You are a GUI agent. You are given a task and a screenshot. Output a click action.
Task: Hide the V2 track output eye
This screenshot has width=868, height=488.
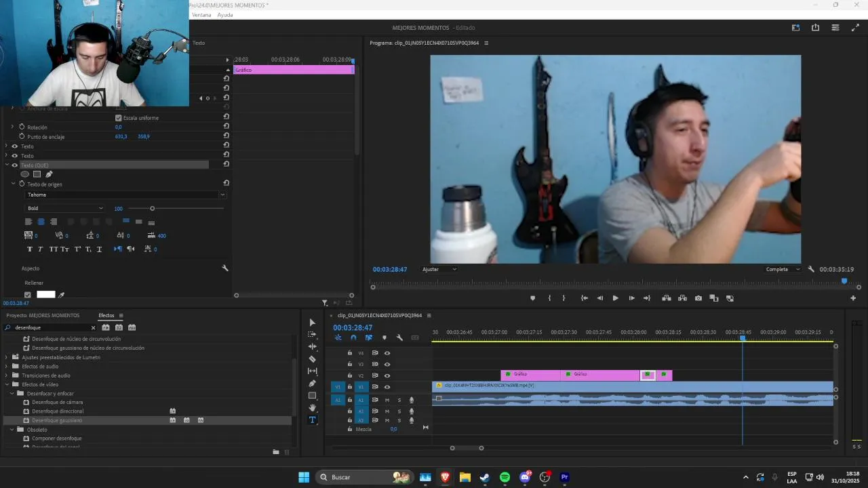point(387,375)
